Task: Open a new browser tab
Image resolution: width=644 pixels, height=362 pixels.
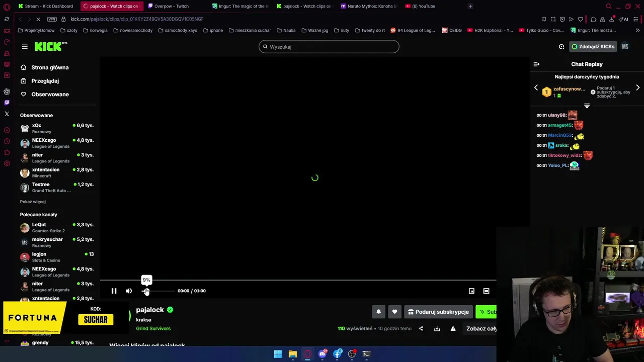Action: pos(470,6)
